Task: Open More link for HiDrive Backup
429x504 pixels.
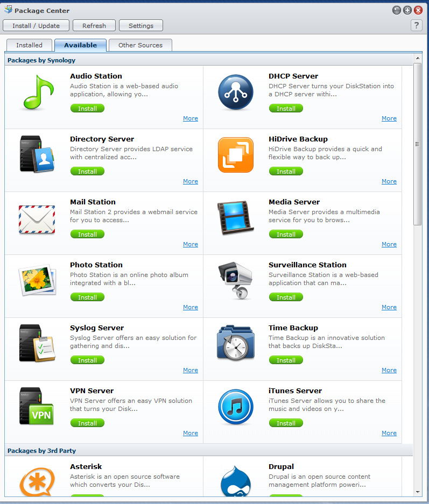Action: click(389, 181)
